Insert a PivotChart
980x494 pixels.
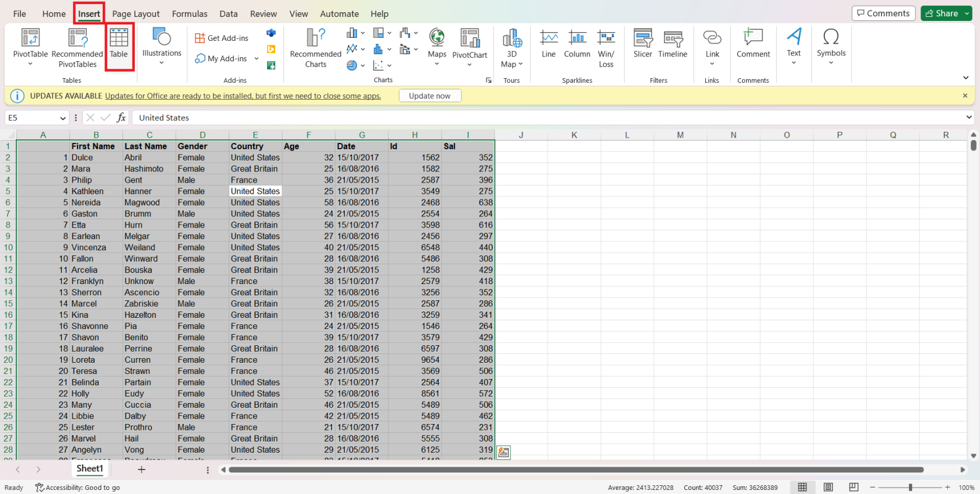pos(470,48)
